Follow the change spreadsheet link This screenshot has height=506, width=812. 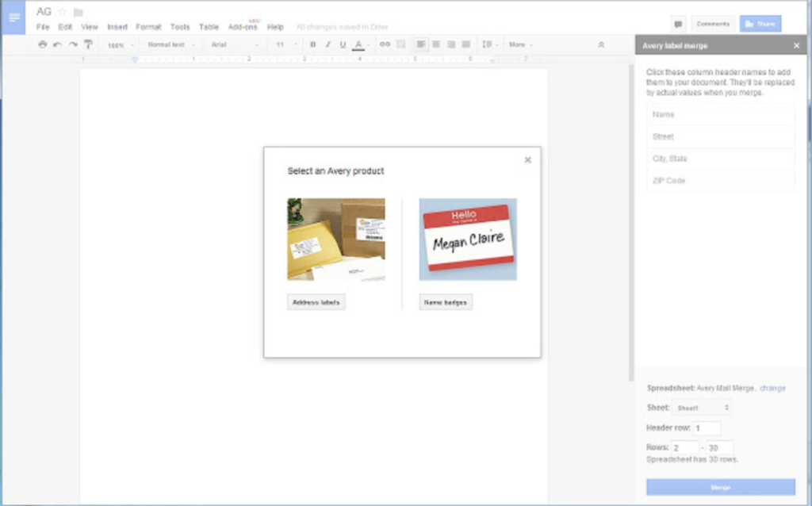tap(772, 388)
